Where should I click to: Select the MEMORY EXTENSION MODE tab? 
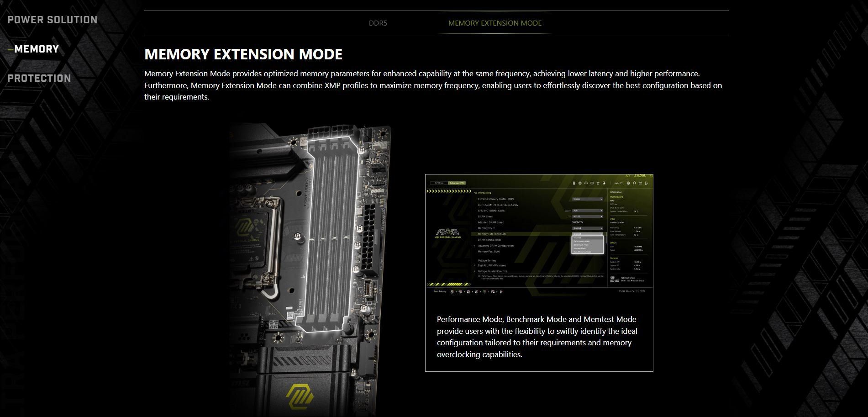pos(495,23)
